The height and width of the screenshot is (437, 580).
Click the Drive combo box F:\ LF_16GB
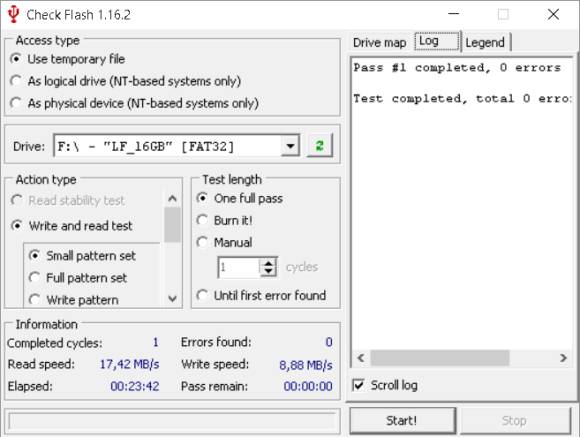(176, 146)
